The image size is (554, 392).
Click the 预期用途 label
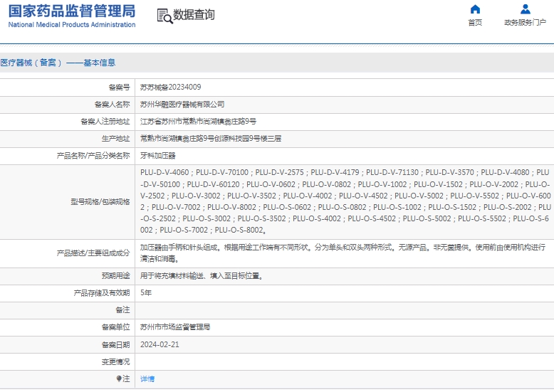click(x=116, y=276)
